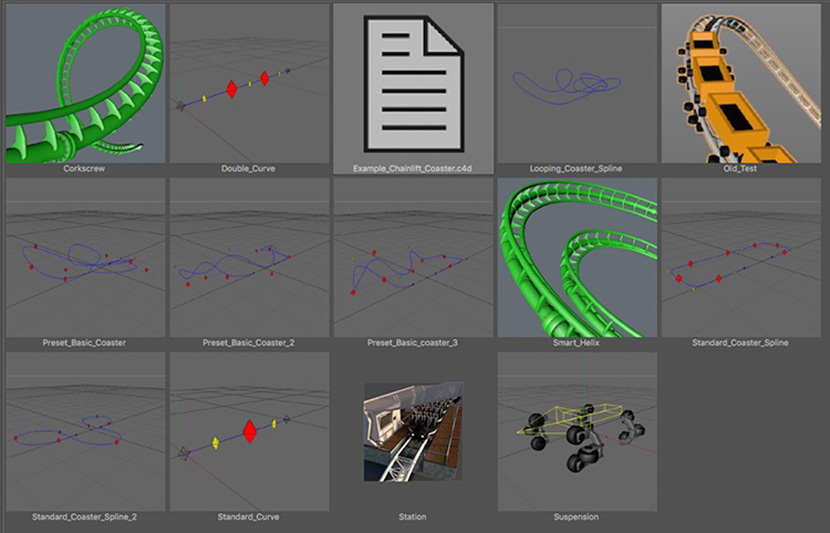This screenshot has width=830, height=533.
Task: Select the Preset_Basic_coaster_3 thumbnail
Action: pyautogui.click(x=413, y=257)
